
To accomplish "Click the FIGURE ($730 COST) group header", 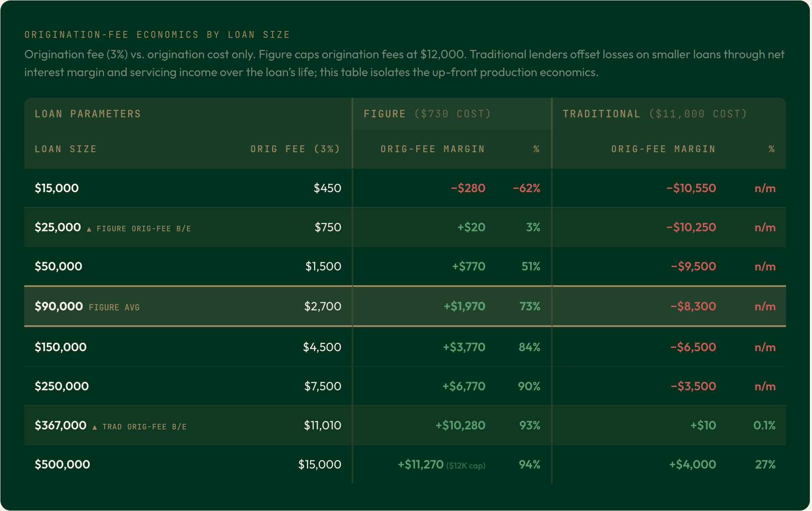I will [427, 114].
